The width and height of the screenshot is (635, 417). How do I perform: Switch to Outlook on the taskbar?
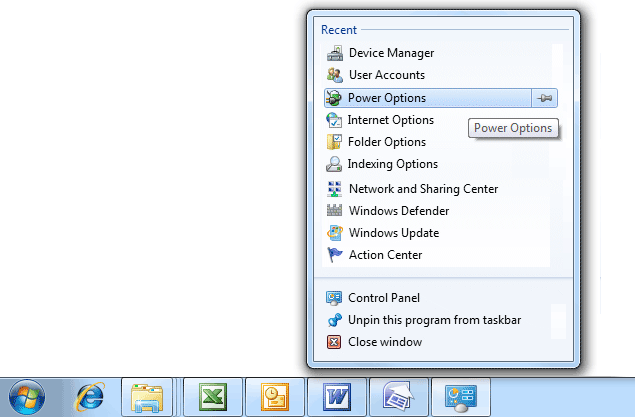pos(275,398)
